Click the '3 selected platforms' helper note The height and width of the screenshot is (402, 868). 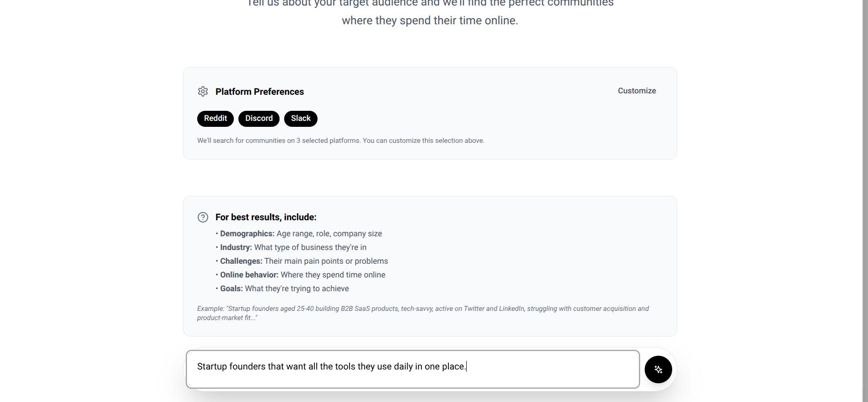pyautogui.click(x=340, y=141)
